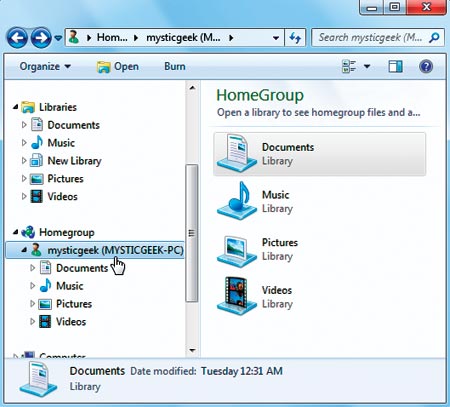Click navigation pane scroll down arrow

(x=192, y=350)
